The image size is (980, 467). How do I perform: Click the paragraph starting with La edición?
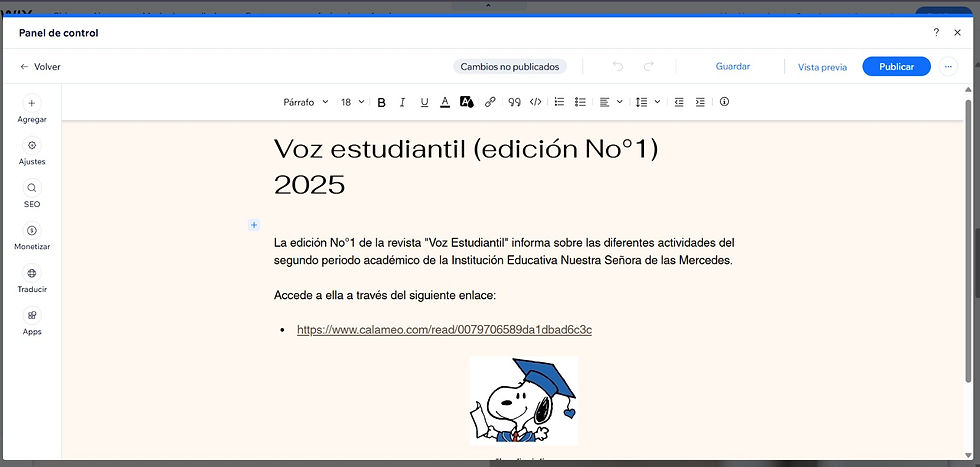point(504,251)
